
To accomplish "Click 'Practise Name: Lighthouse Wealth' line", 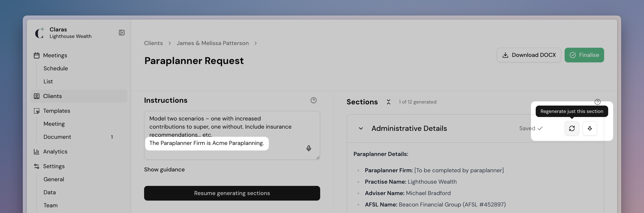I will point(411,182).
